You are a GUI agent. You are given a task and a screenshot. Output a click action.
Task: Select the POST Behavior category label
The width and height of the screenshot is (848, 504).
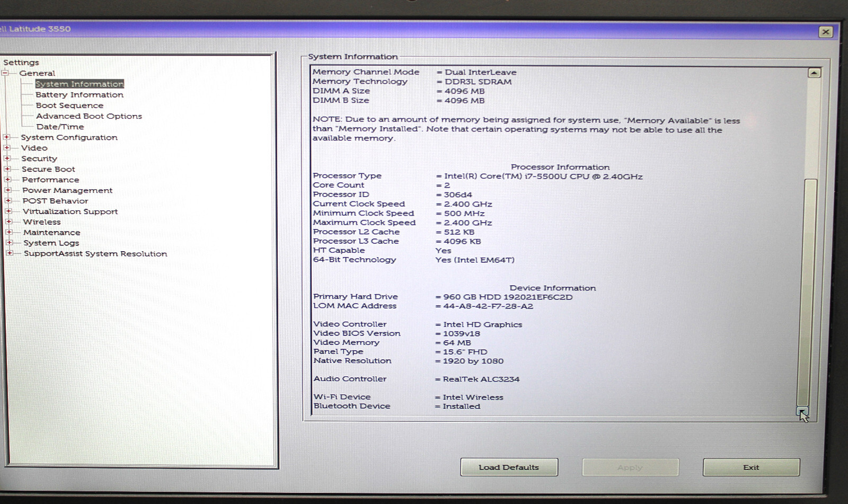point(56,200)
